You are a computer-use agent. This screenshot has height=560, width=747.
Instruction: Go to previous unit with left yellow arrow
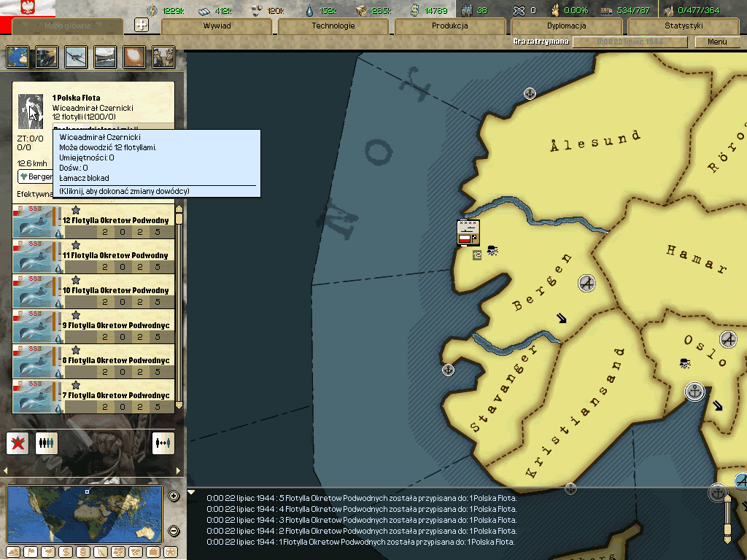[6, 470]
